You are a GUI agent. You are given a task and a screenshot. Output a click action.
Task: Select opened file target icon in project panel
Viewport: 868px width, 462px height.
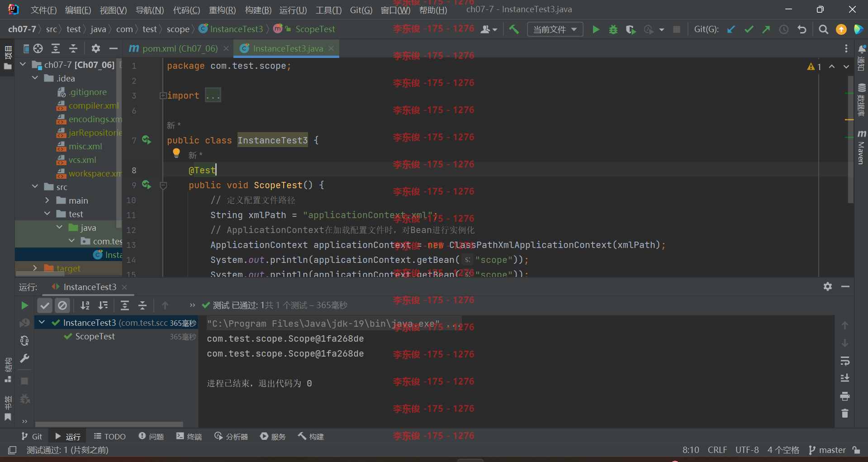[x=38, y=48]
